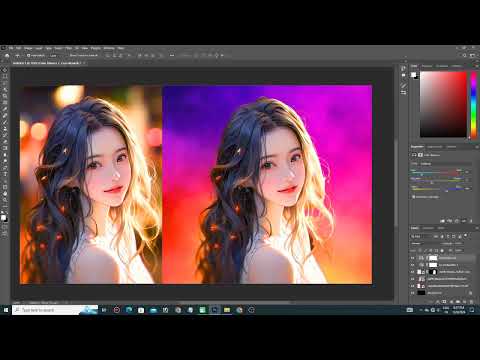The image size is (480, 360).
Task: Open the Filter menu
Action: [69, 48]
